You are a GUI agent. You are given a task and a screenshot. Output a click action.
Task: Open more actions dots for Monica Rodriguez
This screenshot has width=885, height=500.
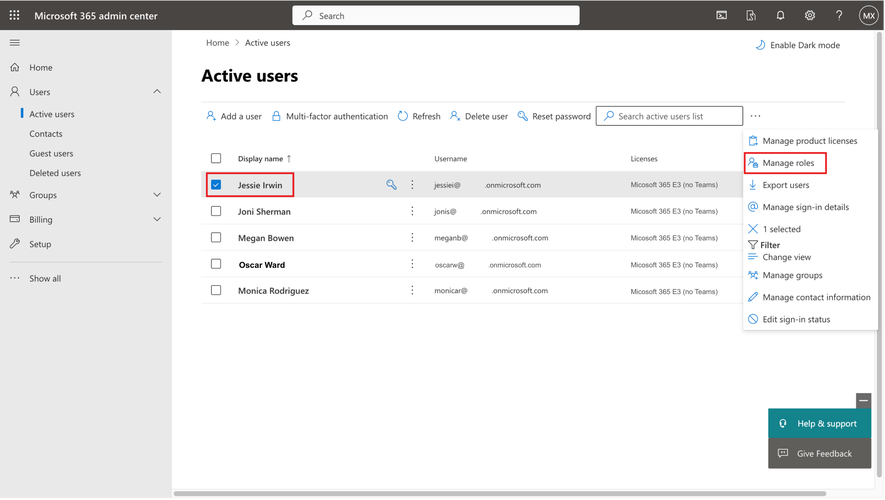412,290
